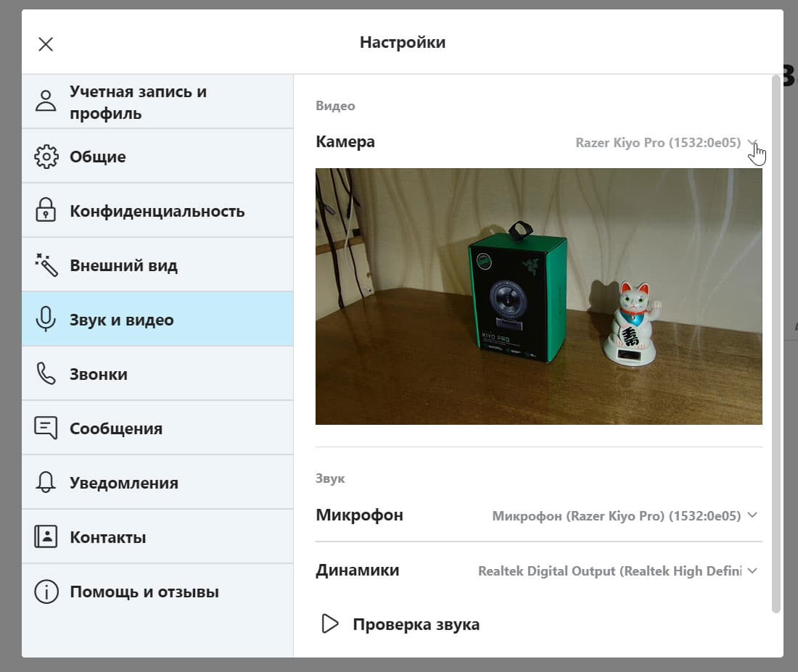Start Проверка звука sound check

pos(400,623)
